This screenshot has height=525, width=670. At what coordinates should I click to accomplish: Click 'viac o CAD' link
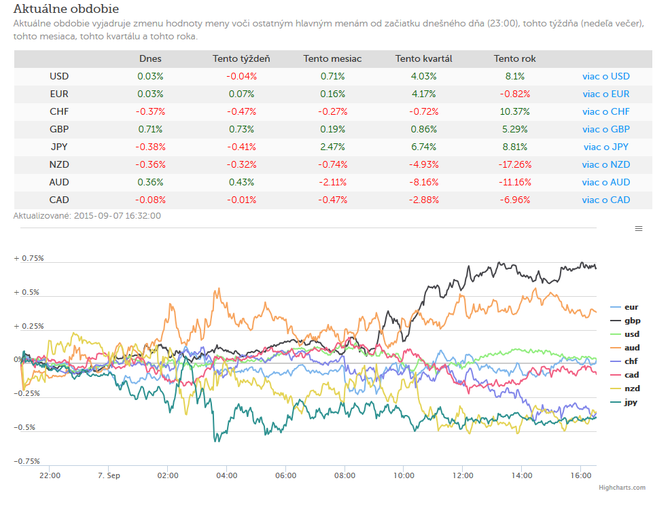coord(606,200)
